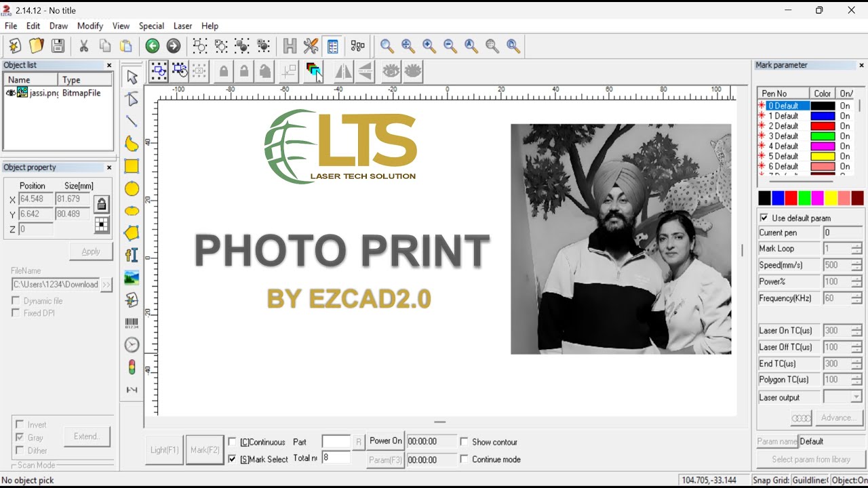Click the Extend.. button
Viewport: 868px width, 488px height.
point(87,436)
